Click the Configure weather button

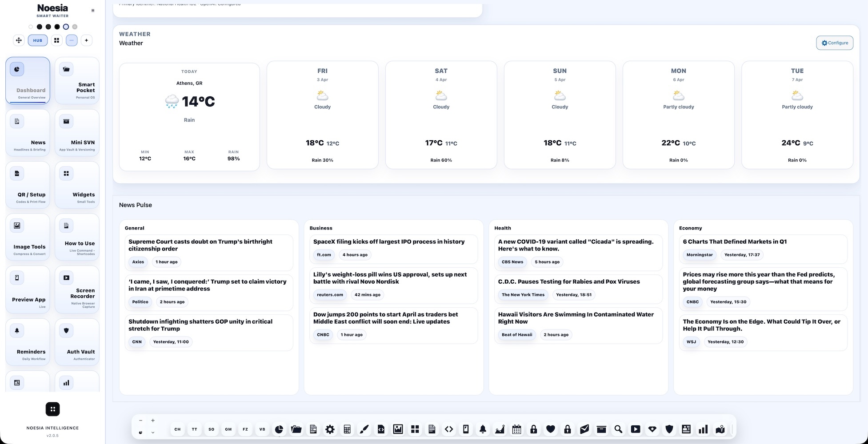point(835,43)
